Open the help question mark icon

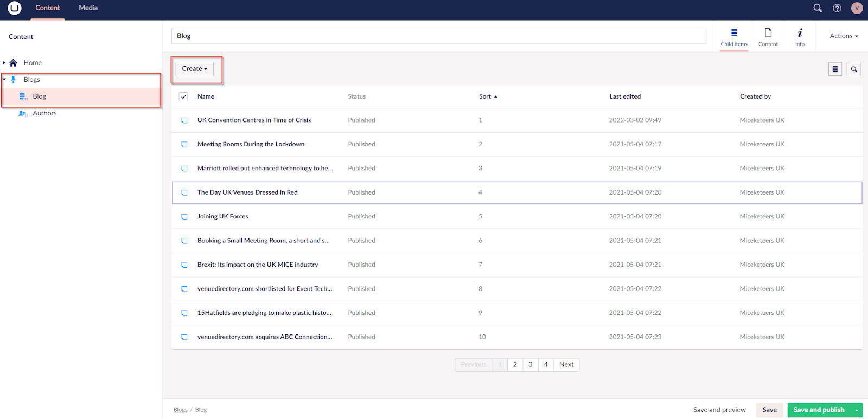tap(837, 8)
